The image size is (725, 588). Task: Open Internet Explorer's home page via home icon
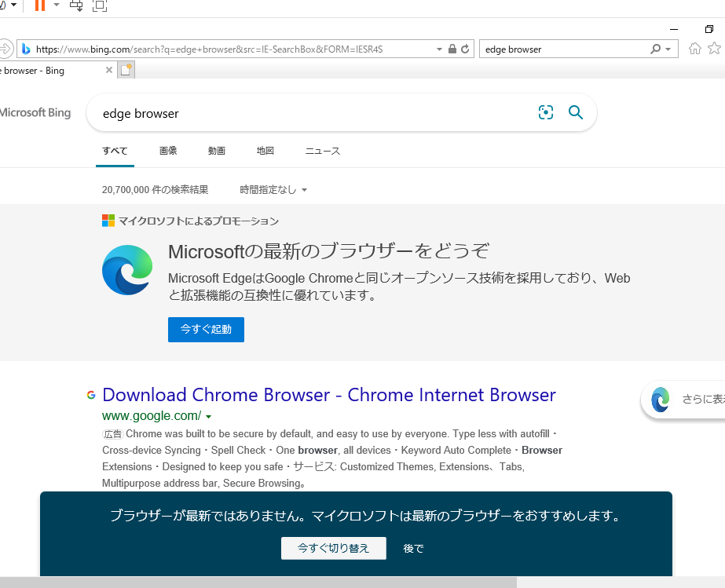pyautogui.click(x=694, y=48)
